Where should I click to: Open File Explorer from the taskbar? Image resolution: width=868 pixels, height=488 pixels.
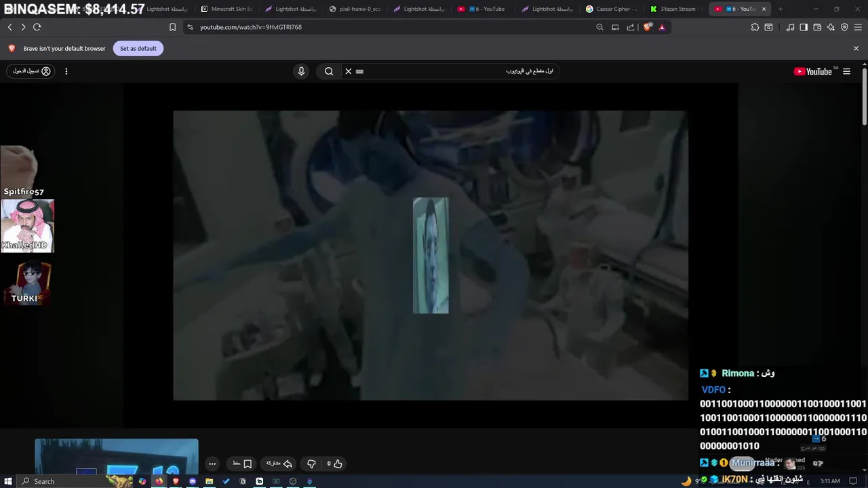209,481
